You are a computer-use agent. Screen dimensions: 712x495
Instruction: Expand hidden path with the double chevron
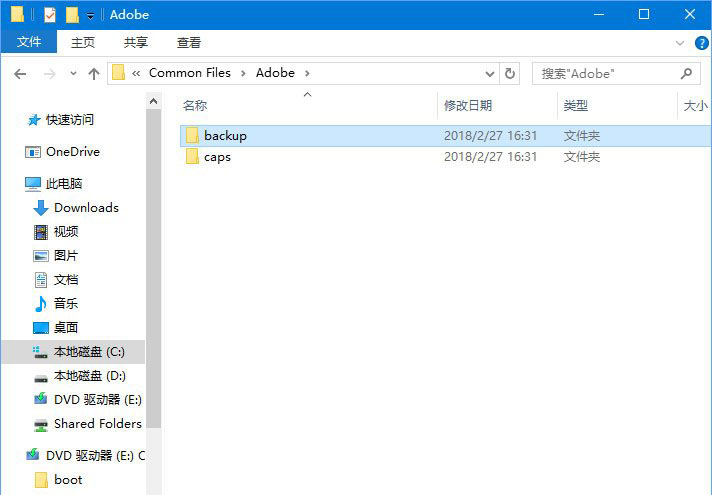coord(136,73)
